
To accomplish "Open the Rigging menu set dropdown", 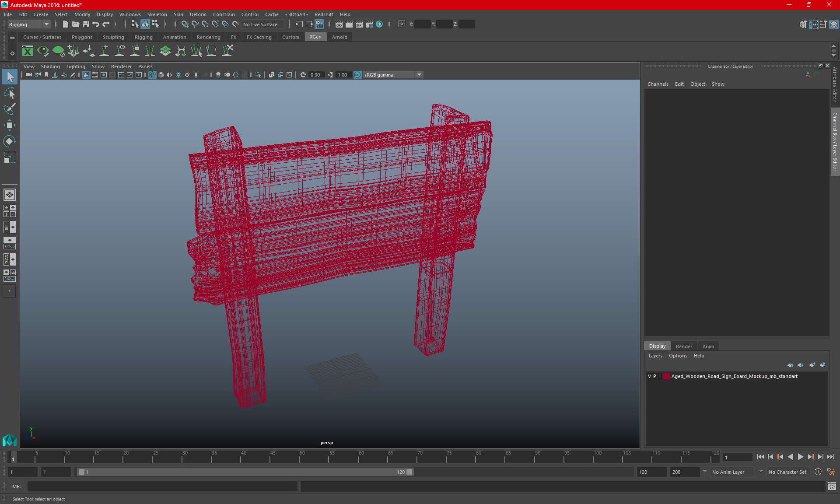I will (29, 24).
